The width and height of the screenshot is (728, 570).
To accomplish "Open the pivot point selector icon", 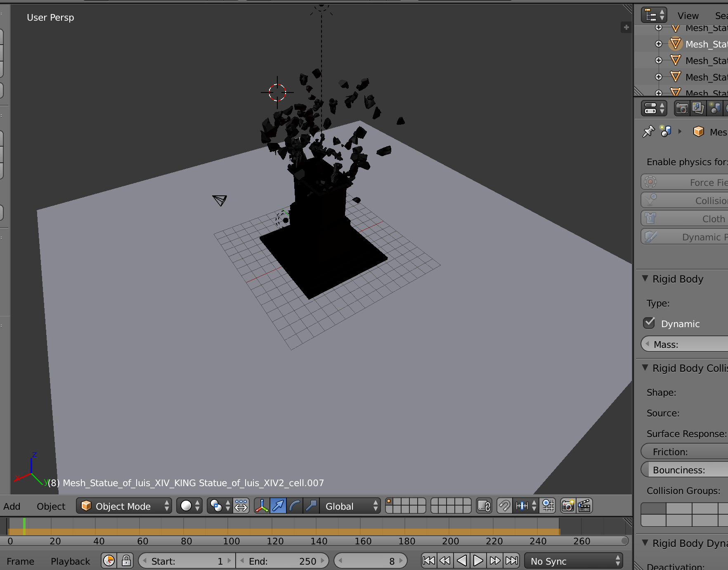I will (x=219, y=506).
